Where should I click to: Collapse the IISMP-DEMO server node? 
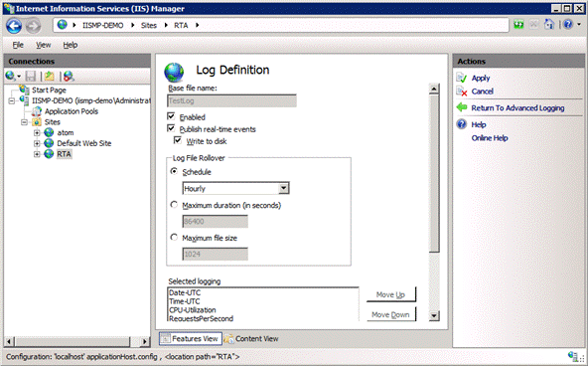[12, 100]
